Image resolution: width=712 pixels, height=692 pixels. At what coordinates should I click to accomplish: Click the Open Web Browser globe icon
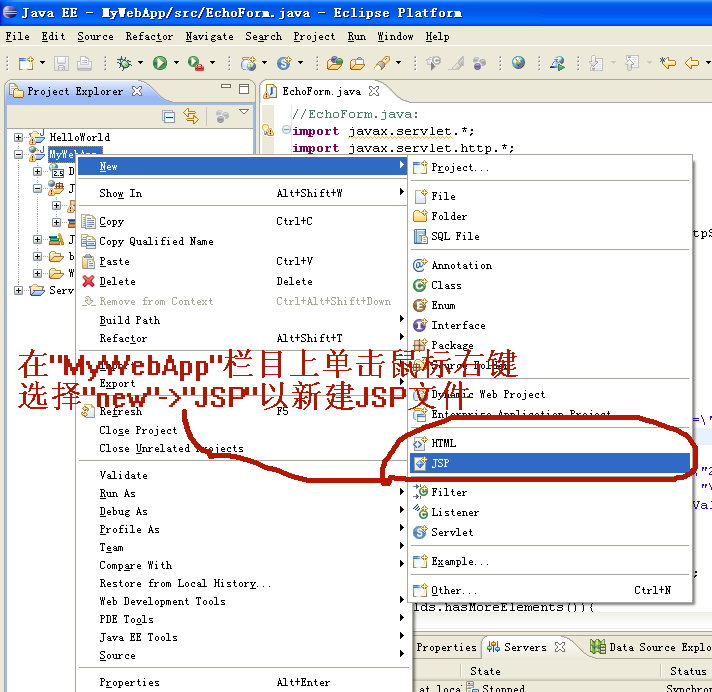(x=518, y=63)
